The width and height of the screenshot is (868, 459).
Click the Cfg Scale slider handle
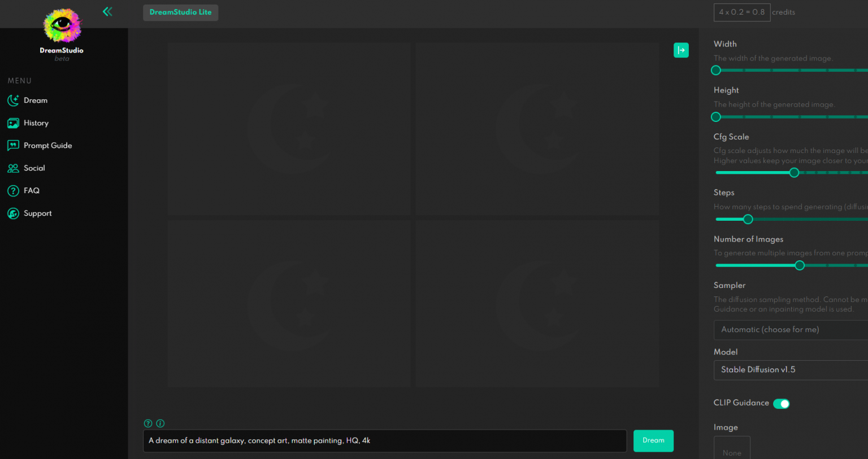pos(794,173)
